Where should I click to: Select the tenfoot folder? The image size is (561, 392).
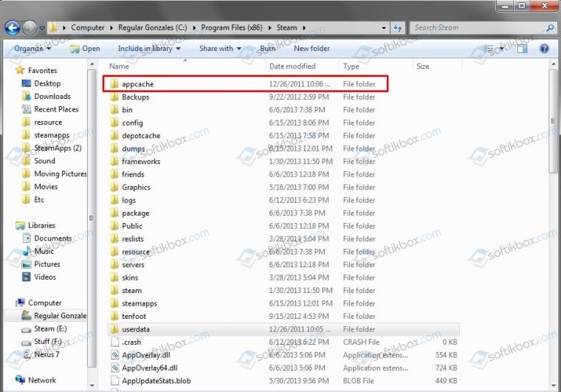[283, 316]
